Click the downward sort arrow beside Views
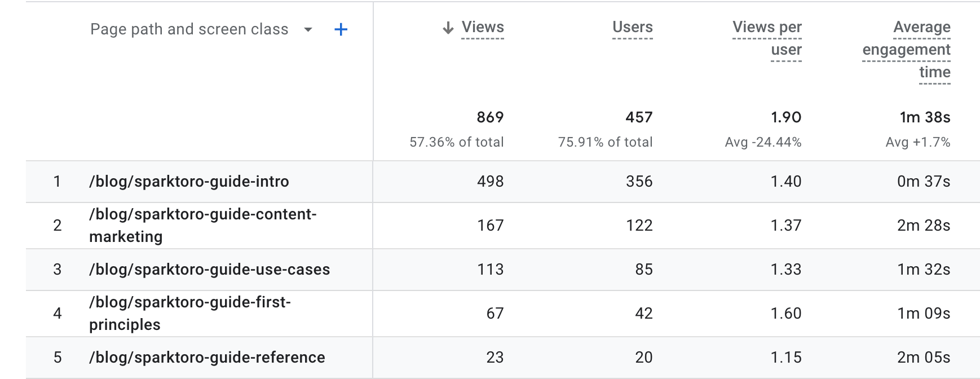 [x=447, y=27]
